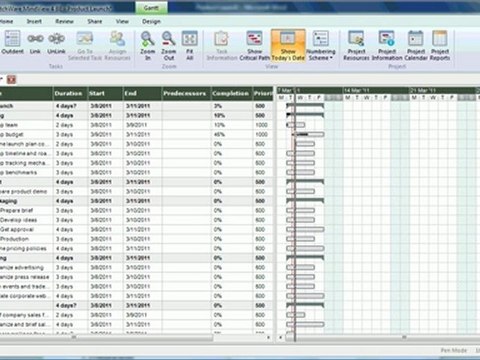Select the 'company sales f...' task row

(136, 315)
